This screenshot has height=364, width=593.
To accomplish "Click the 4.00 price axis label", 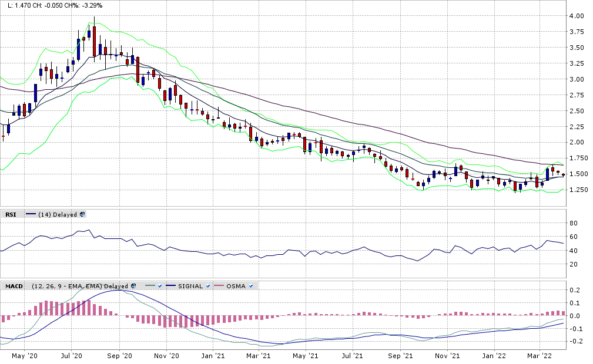I will click(x=576, y=16).
